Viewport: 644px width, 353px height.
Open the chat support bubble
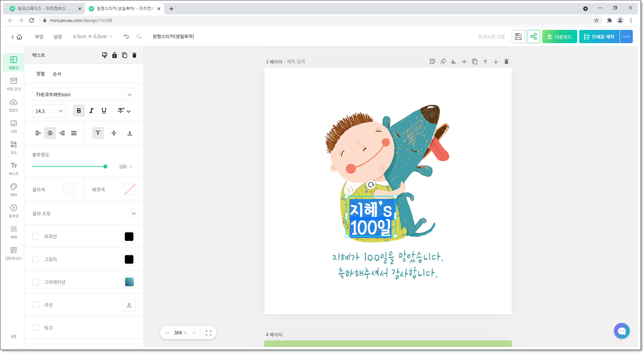click(x=622, y=331)
